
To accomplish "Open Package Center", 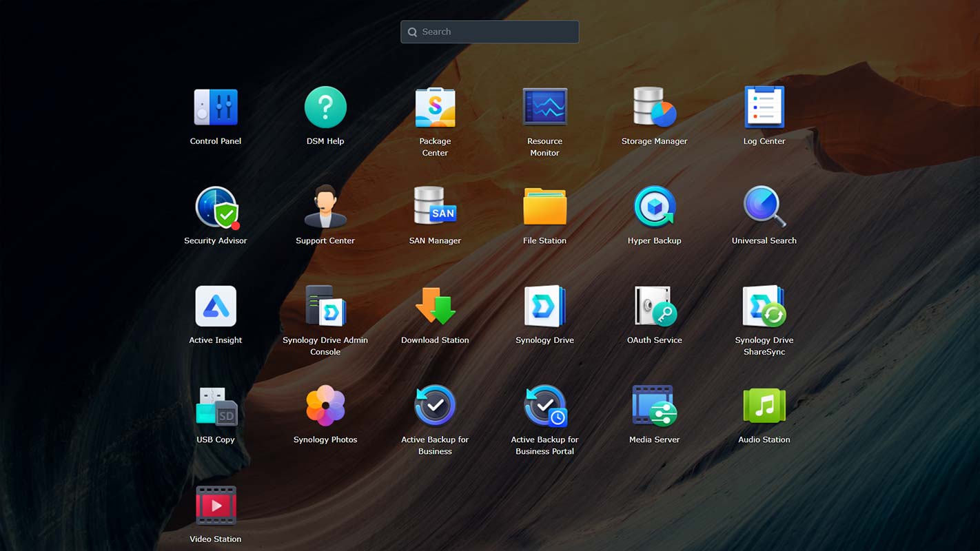I will tap(435, 107).
